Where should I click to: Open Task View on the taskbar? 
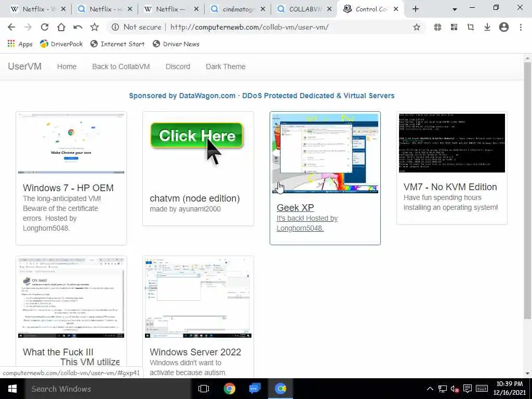click(204, 389)
